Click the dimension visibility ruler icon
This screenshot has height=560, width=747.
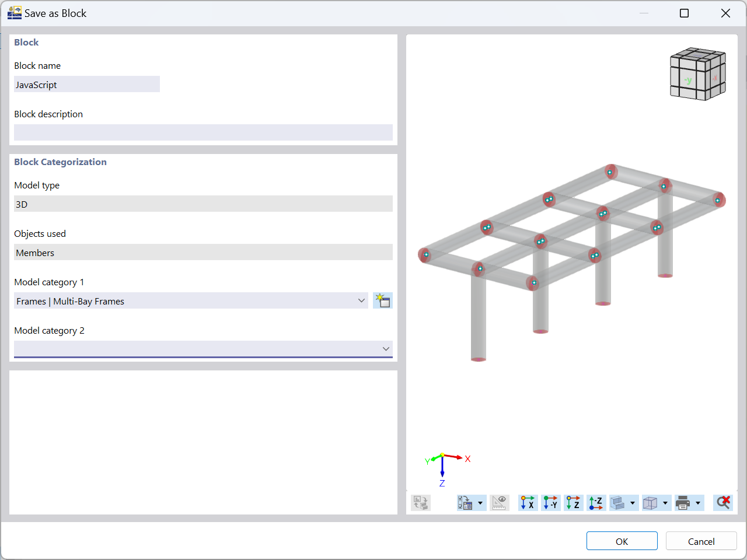pos(499,503)
